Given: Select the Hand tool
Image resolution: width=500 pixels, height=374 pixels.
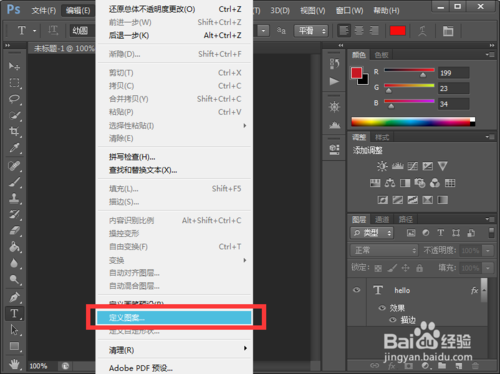Looking at the screenshot, I should point(14,364).
